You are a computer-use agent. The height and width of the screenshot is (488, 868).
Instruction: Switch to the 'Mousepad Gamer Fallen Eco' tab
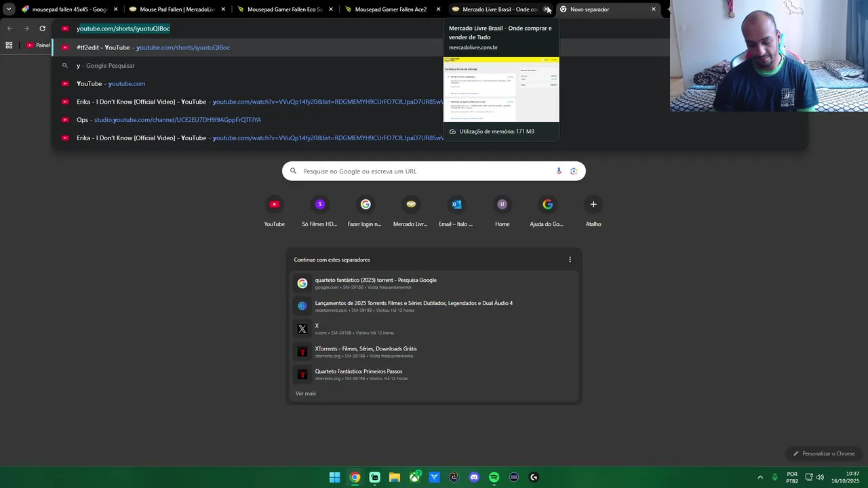pyautogui.click(x=284, y=9)
